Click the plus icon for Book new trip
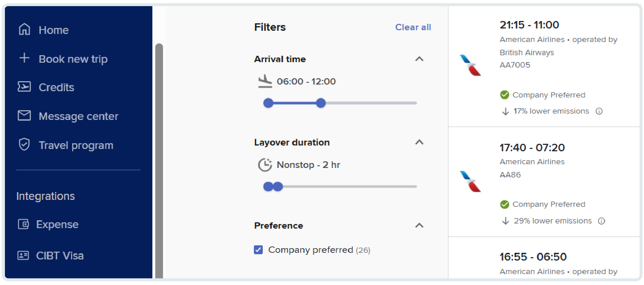 click(24, 58)
